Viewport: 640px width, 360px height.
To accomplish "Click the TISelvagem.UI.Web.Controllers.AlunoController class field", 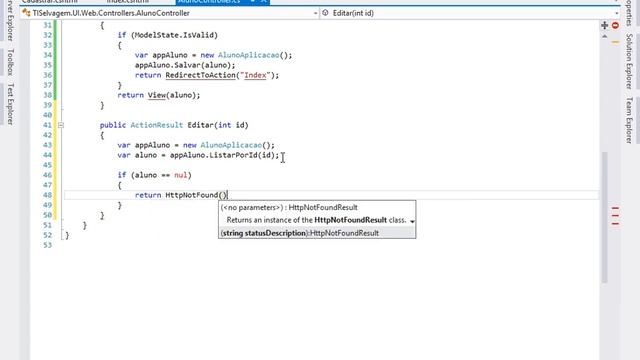I will (171, 13).
